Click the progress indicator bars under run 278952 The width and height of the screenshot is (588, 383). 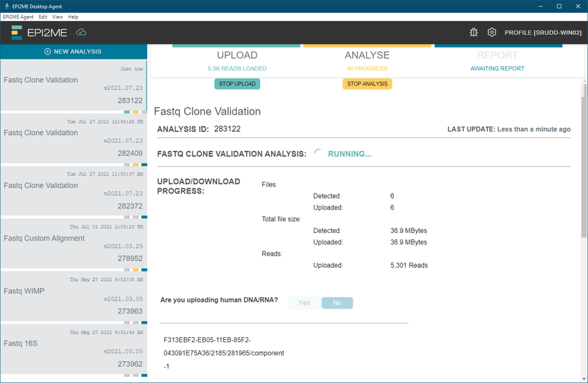135,269
